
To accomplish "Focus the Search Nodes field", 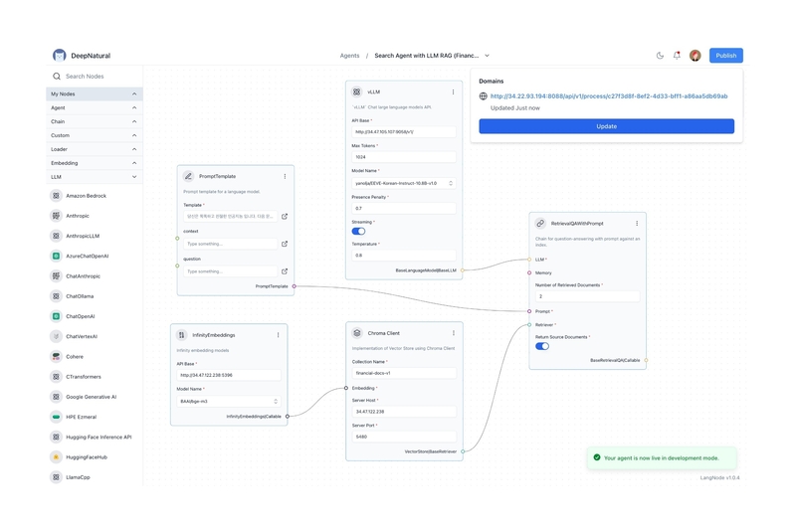I will (x=94, y=77).
